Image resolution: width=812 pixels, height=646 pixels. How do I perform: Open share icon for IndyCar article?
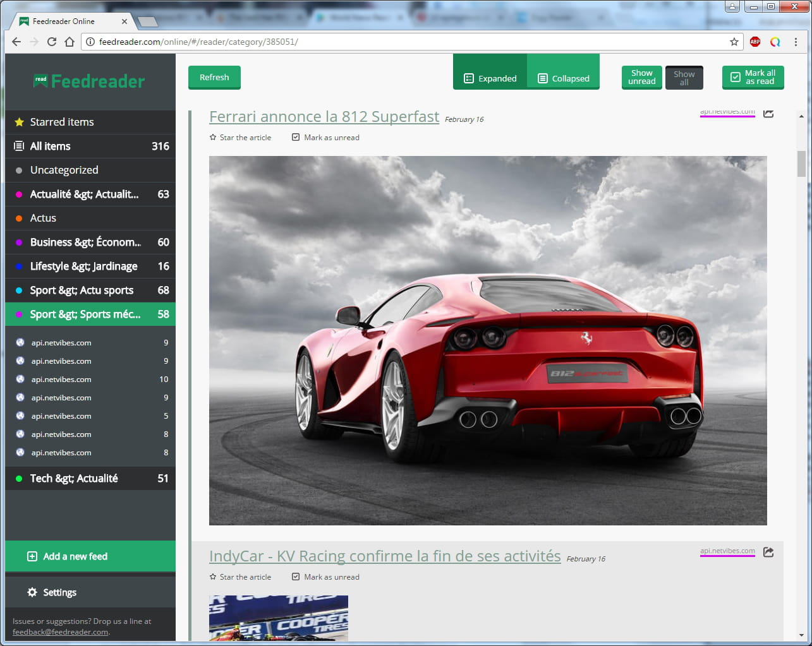[768, 552]
